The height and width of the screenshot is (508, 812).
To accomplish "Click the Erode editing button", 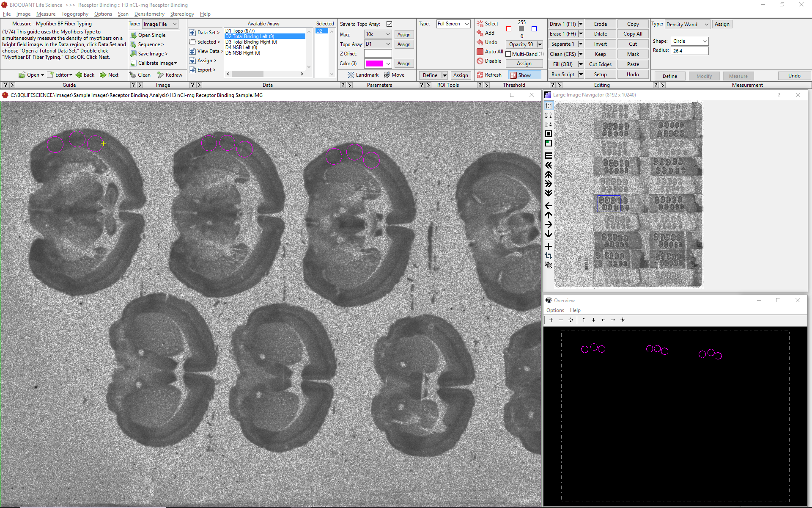I will pos(600,24).
